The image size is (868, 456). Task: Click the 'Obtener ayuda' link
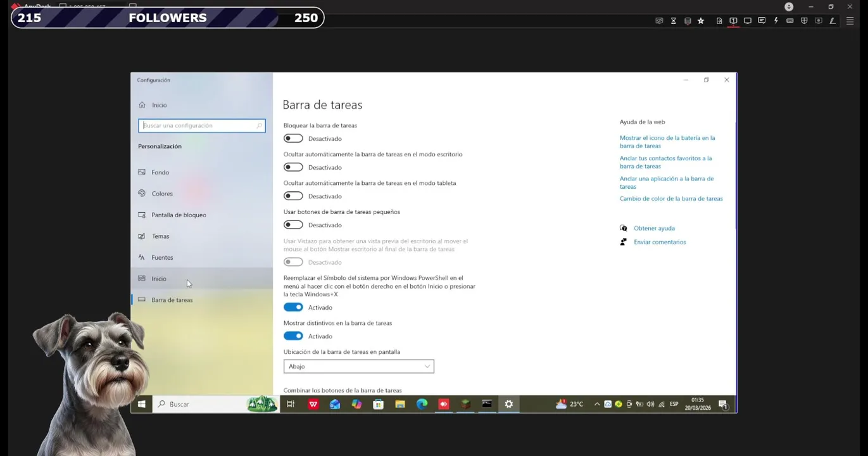click(654, 228)
